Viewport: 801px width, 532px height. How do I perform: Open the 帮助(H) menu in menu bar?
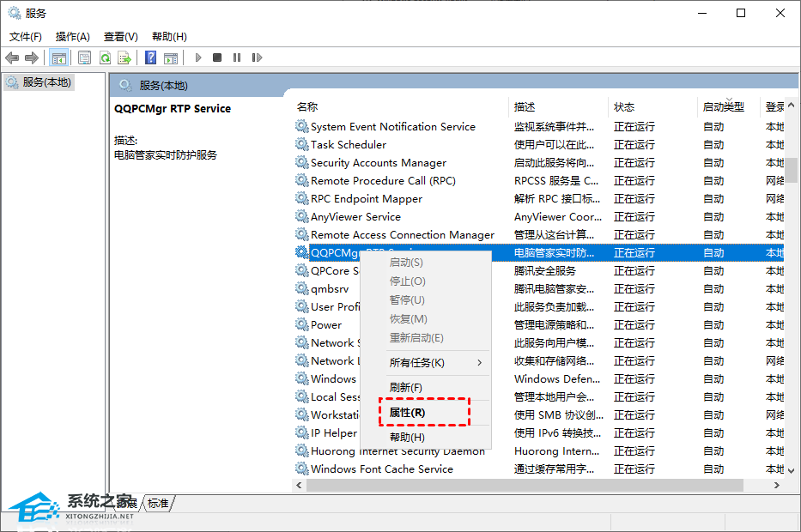point(169,37)
